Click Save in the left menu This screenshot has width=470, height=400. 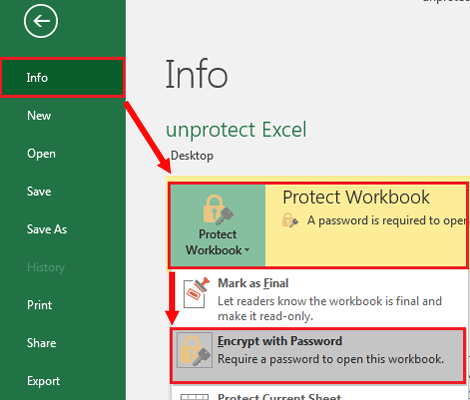pyautogui.click(x=39, y=191)
